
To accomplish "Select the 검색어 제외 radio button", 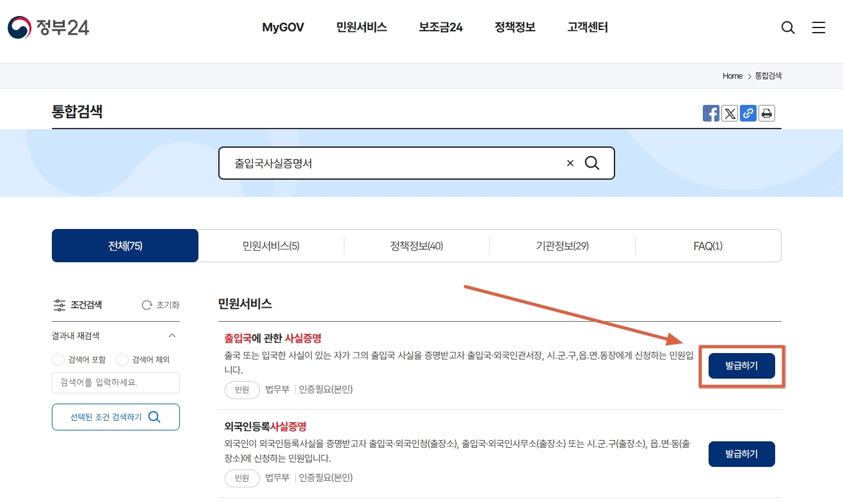I will (122, 359).
